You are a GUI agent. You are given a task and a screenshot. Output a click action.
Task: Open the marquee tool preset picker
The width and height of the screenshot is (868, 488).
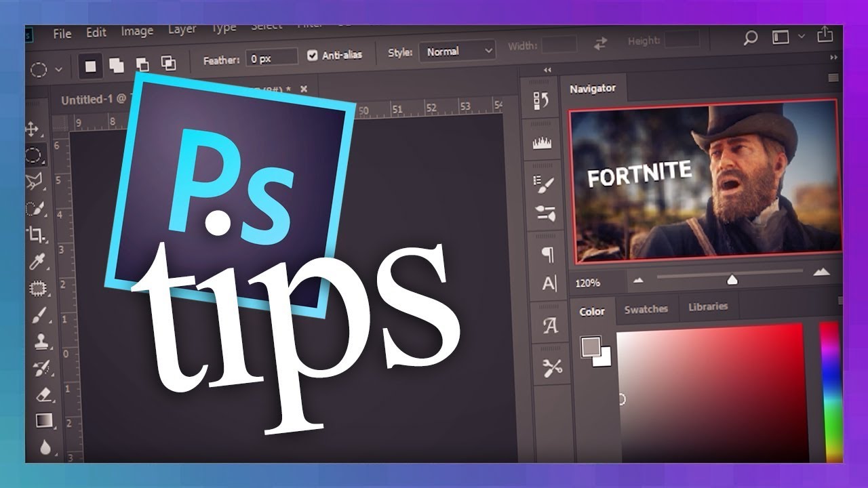click(x=58, y=69)
